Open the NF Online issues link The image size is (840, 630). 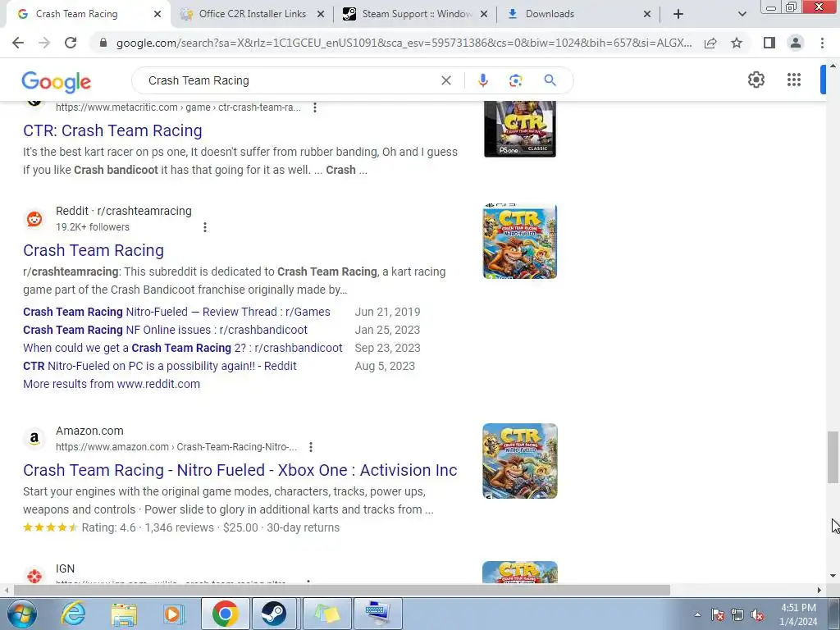pos(165,330)
